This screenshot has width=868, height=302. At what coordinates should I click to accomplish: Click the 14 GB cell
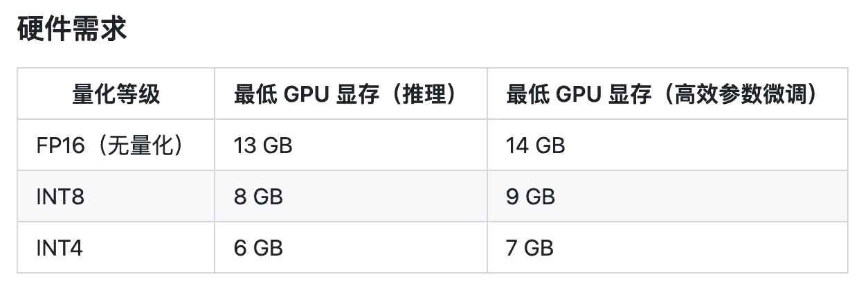(x=536, y=145)
